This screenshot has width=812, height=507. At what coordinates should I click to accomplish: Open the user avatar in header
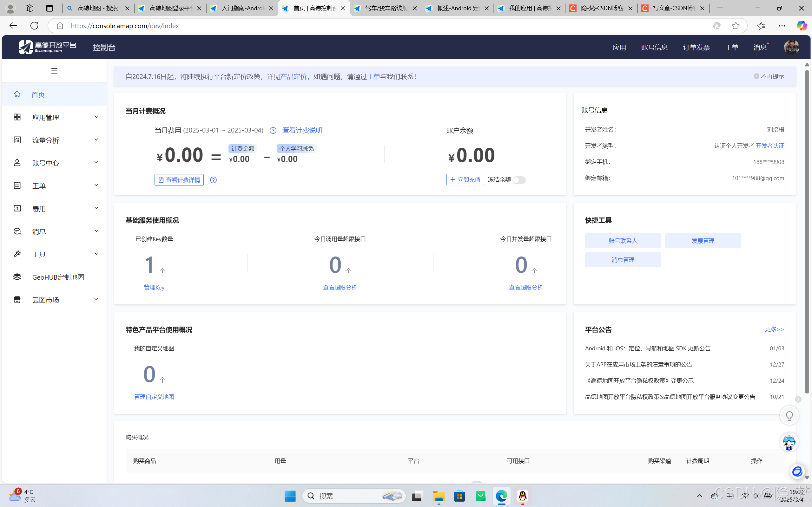(x=791, y=47)
